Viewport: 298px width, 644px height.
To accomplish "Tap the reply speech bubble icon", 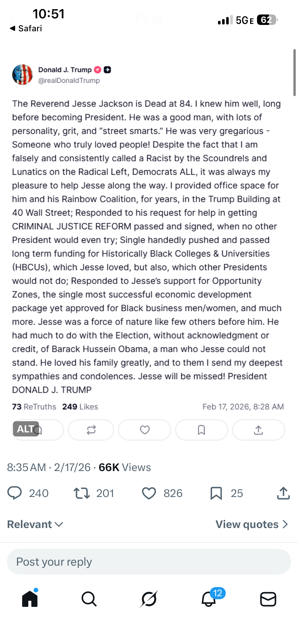I will tap(15, 493).
